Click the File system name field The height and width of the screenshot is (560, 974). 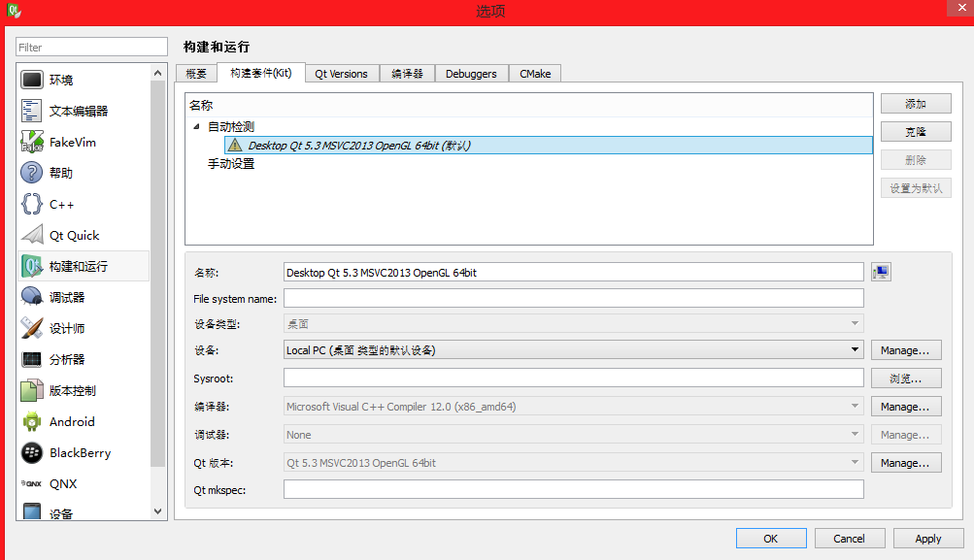[x=573, y=298]
